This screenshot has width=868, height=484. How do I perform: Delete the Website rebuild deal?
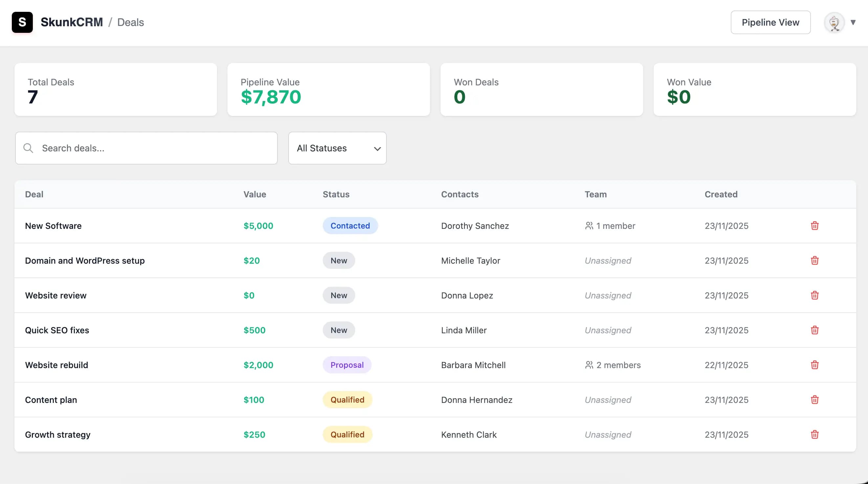814,365
